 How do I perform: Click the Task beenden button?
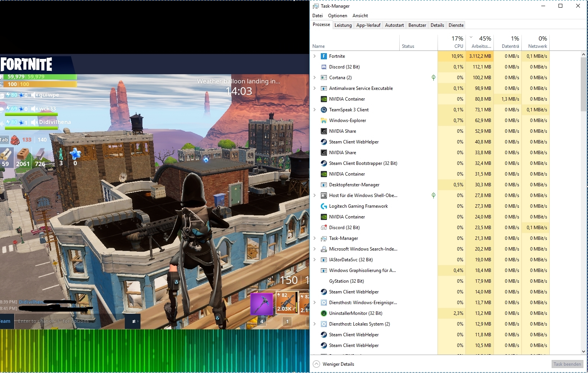pyautogui.click(x=567, y=364)
